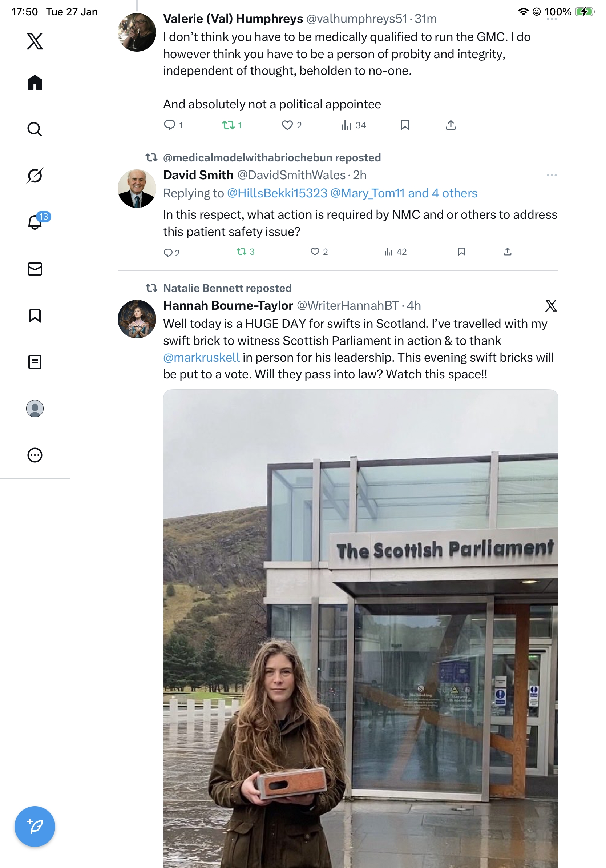The height and width of the screenshot is (868, 606).
Task: Reply to Valerie Humphreys' post
Action: point(173,125)
